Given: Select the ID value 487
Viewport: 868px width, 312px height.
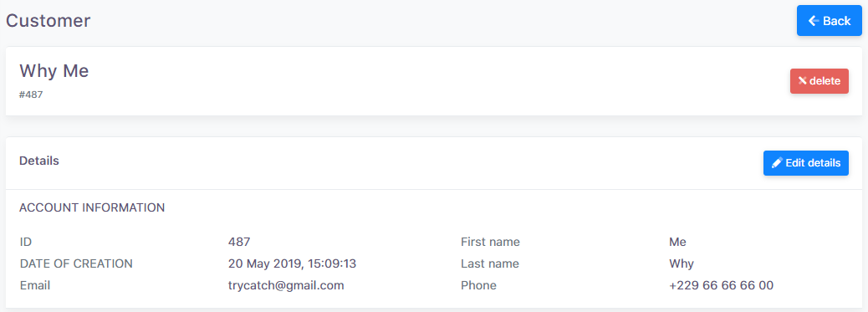Looking at the screenshot, I should click(x=239, y=243).
